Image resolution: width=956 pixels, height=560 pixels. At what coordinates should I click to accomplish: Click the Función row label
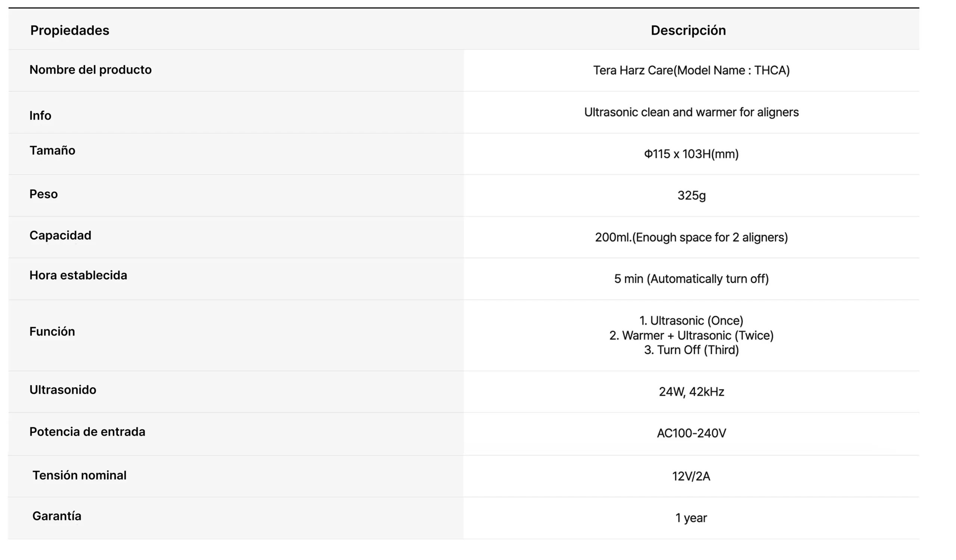[x=52, y=332]
